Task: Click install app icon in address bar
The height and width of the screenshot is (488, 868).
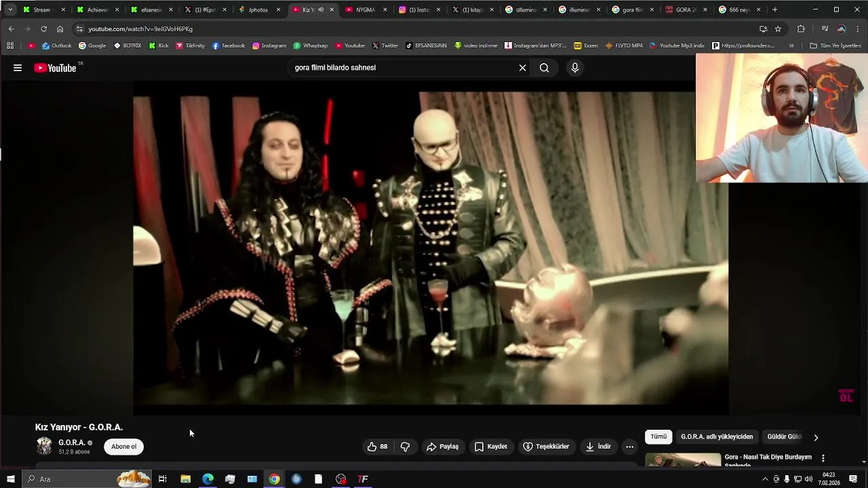Action: [763, 29]
